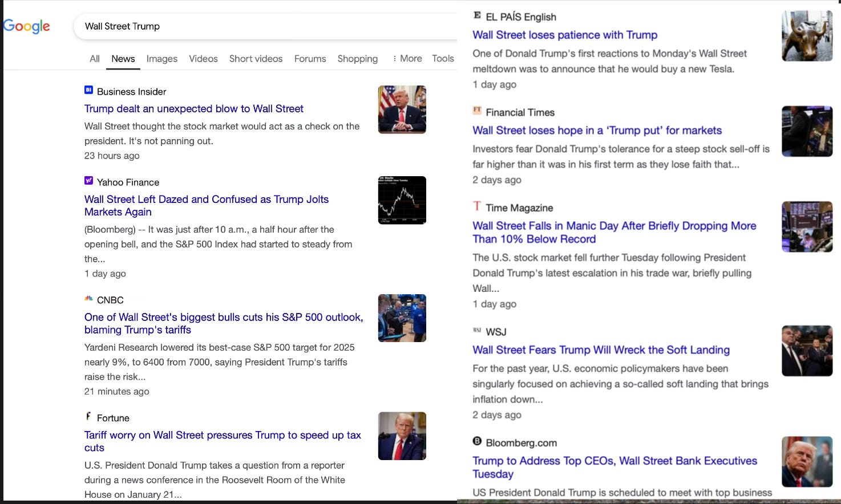Viewport: 841px width, 504px height.
Task: Click the Financial Times article thumbnail
Action: pyautogui.click(x=807, y=131)
